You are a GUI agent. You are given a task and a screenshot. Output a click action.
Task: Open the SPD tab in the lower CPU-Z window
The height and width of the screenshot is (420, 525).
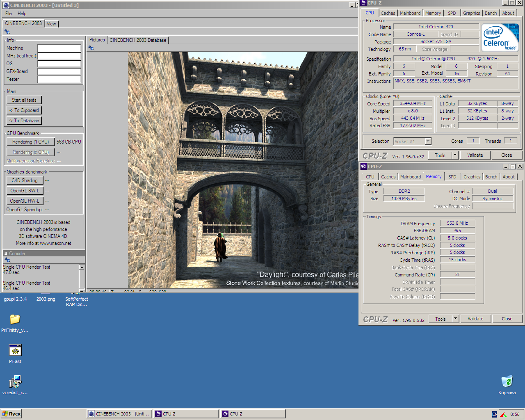click(x=452, y=177)
